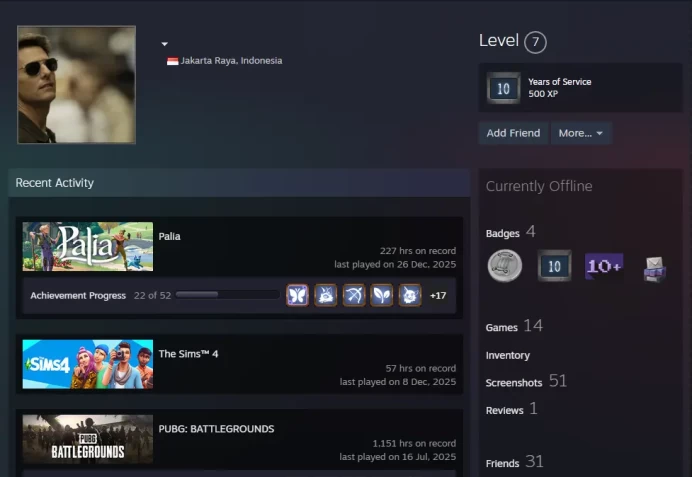Image resolution: width=692 pixels, height=477 pixels.
Task: Click the Add Friend button
Action: click(x=513, y=133)
